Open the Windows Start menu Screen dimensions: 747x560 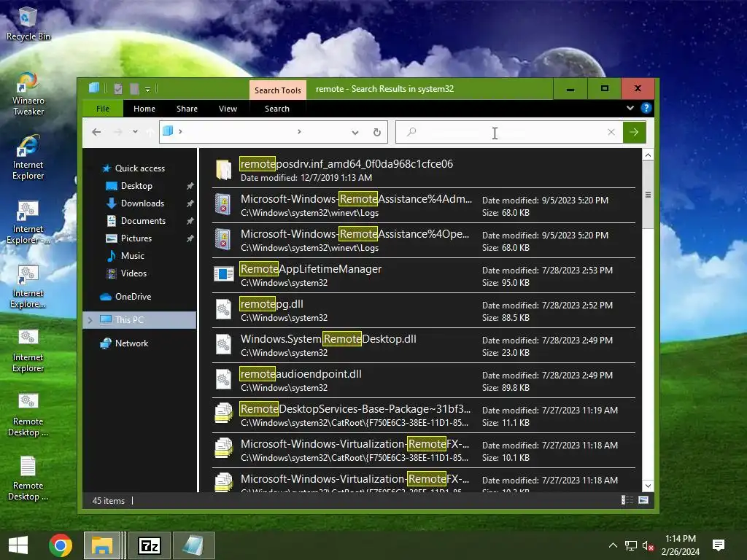click(x=18, y=545)
